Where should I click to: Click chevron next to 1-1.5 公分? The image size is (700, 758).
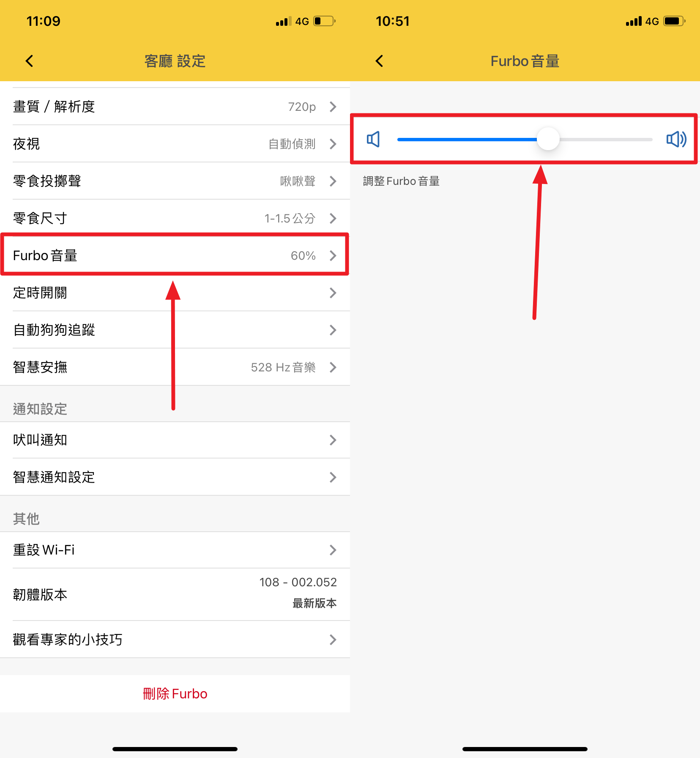coord(333,218)
